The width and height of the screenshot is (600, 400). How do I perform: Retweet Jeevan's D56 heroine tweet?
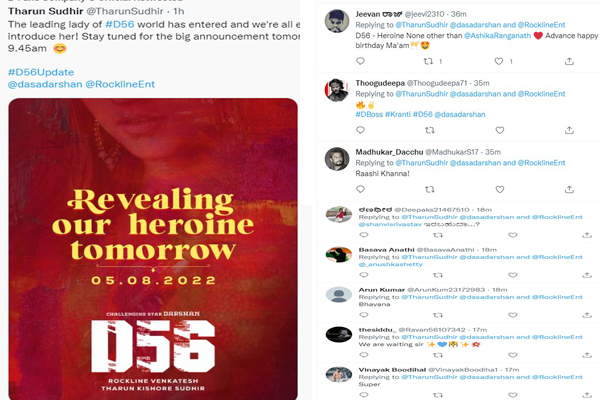point(428,61)
